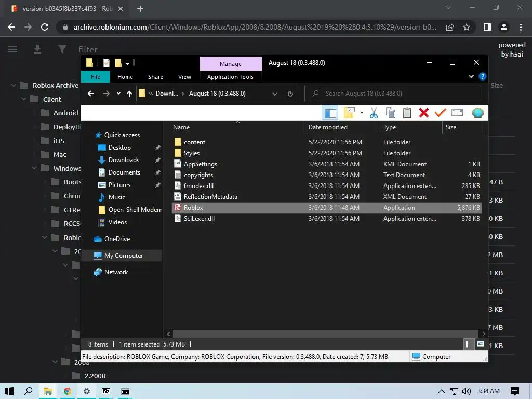Open the View ribbon tab

click(184, 77)
